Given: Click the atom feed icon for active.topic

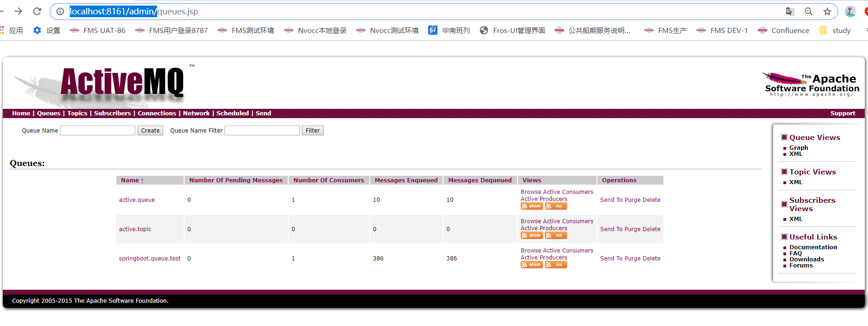Looking at the screenshot, I should coord(531,235).
